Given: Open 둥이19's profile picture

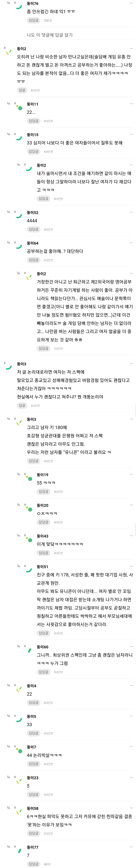Looking at the screenshot, I should 29,478.
